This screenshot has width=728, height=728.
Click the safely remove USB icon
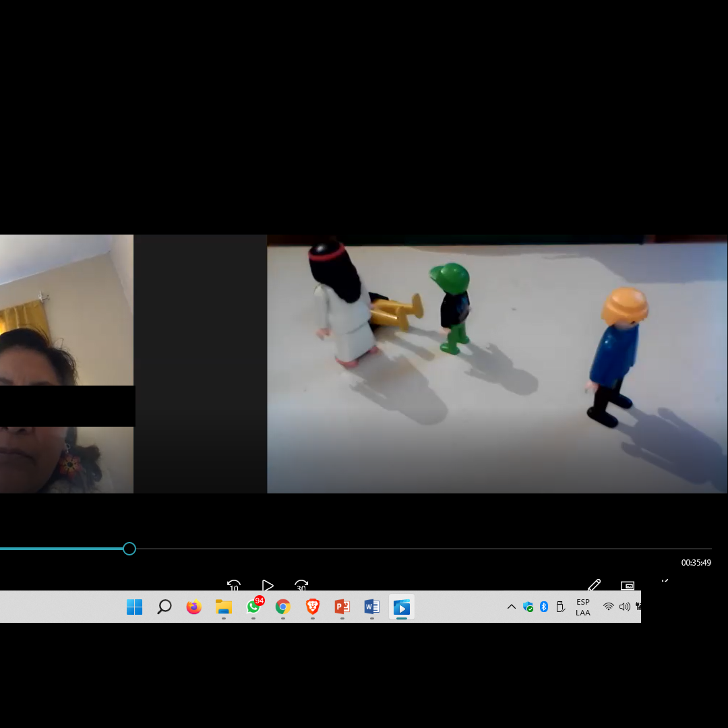(x=560, y=607)
